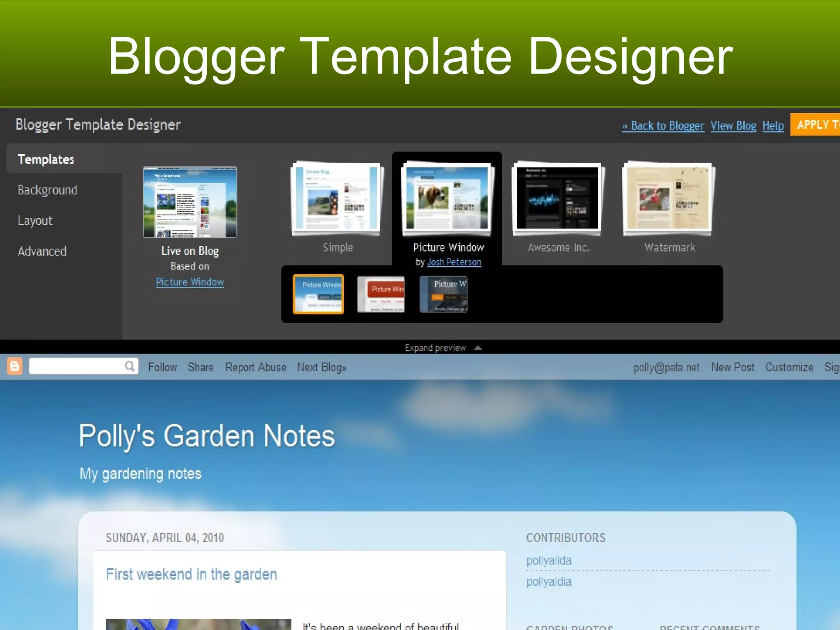Select the Live on Blog thumbnail
The width and height of the screenshot is (840, 630).
coord(190,202)
